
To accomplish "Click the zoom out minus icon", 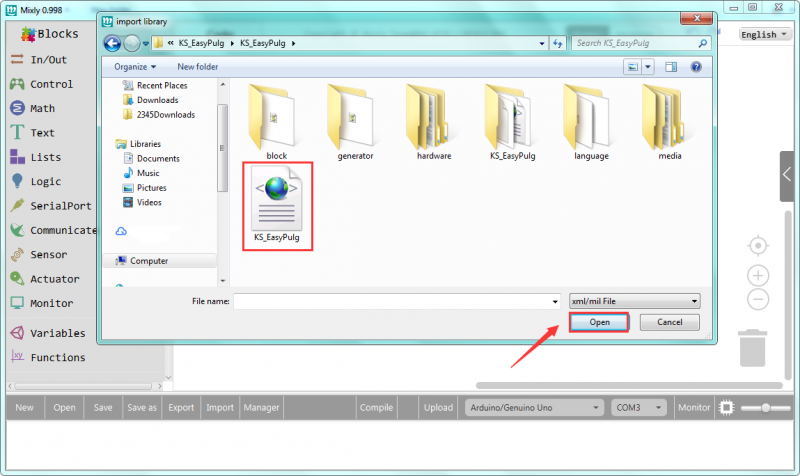I will pos(758,299).
